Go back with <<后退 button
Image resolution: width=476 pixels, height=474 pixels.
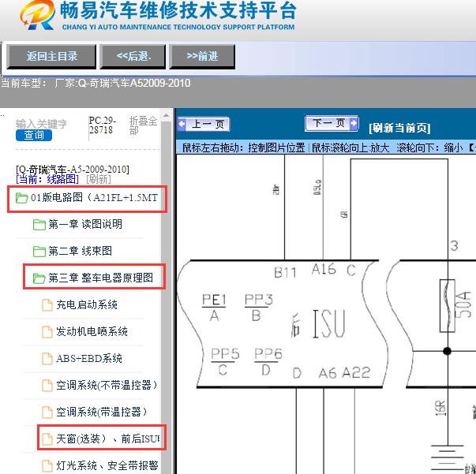click(133, 57)
